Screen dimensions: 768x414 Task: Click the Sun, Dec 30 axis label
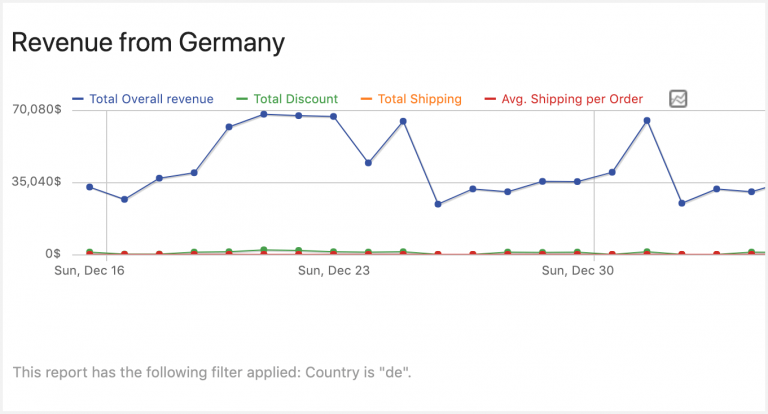pyautogui.click(x=577, y=270)
